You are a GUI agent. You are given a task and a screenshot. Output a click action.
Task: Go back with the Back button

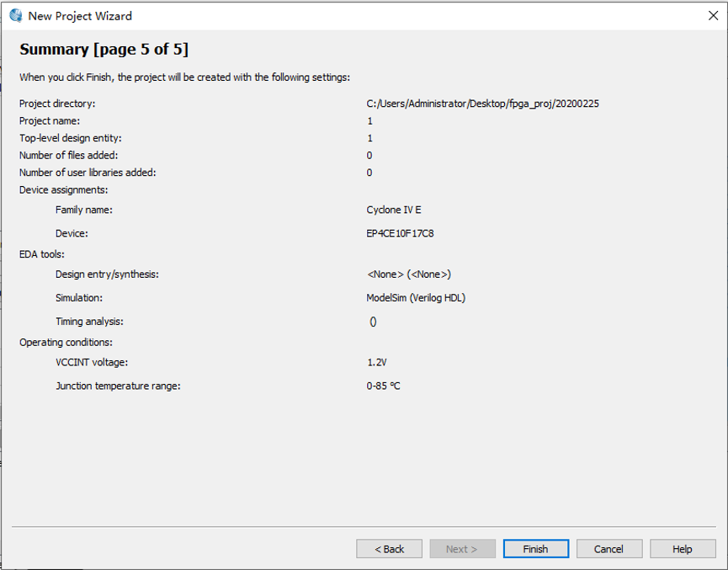tap(389, 549)
